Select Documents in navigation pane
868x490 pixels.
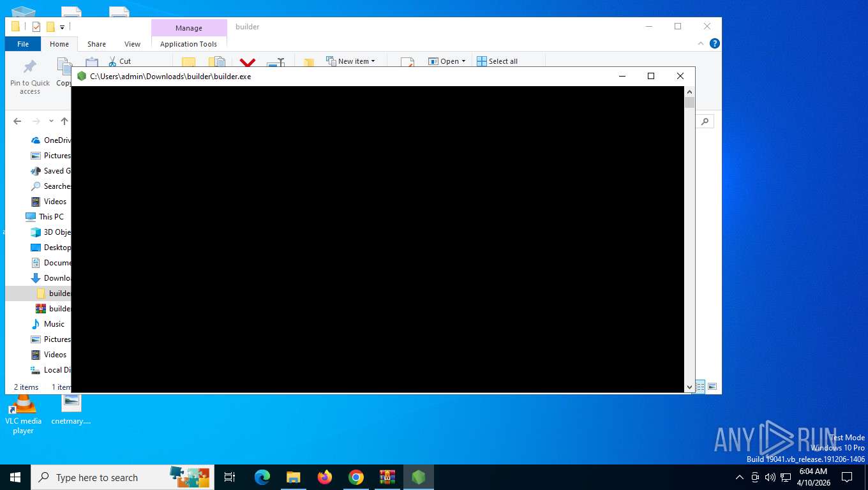pyautogui.click(x=51, y=263)
